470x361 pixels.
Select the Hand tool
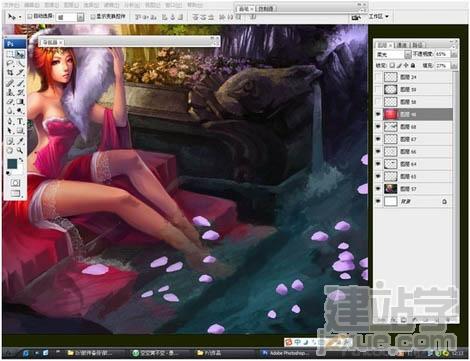click(x=10, y=150)
